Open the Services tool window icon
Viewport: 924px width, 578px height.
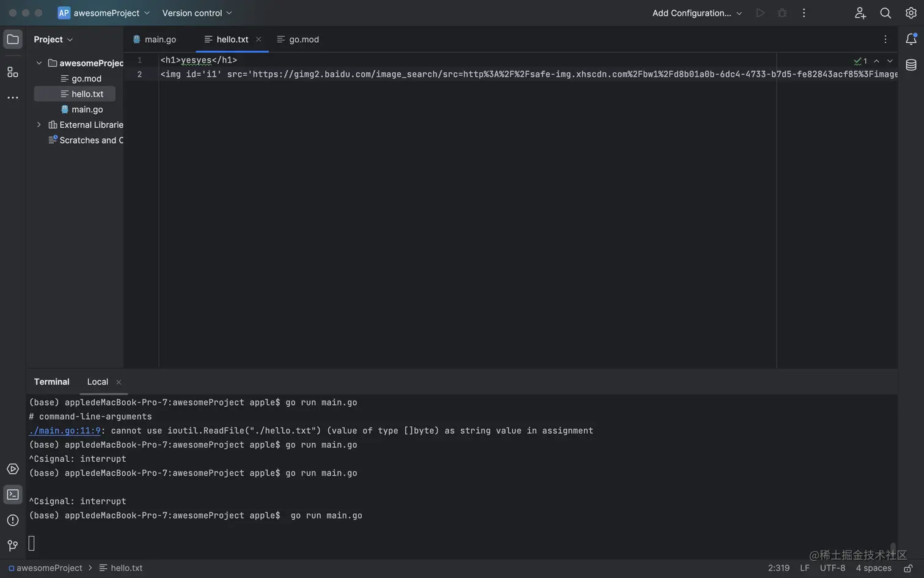pos(13,469)
